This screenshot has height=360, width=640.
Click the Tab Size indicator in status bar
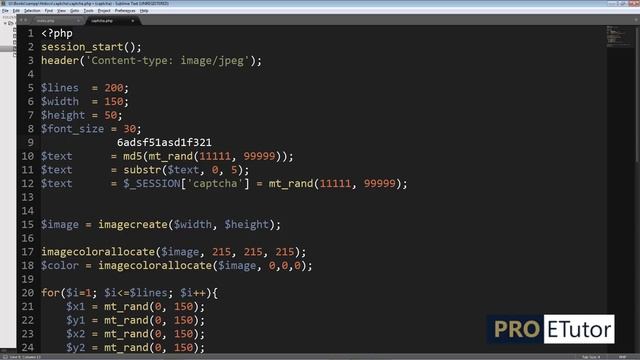tap(590, 357)
